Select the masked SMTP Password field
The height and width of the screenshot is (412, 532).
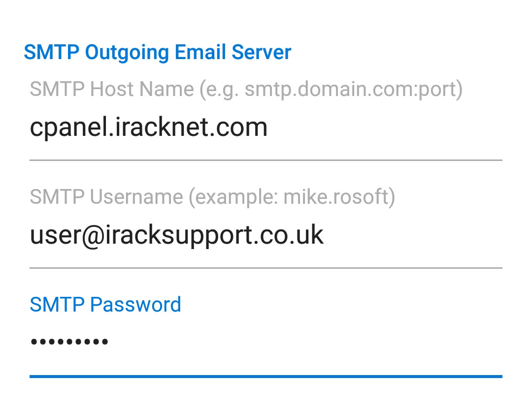click(x=266, y=342)
